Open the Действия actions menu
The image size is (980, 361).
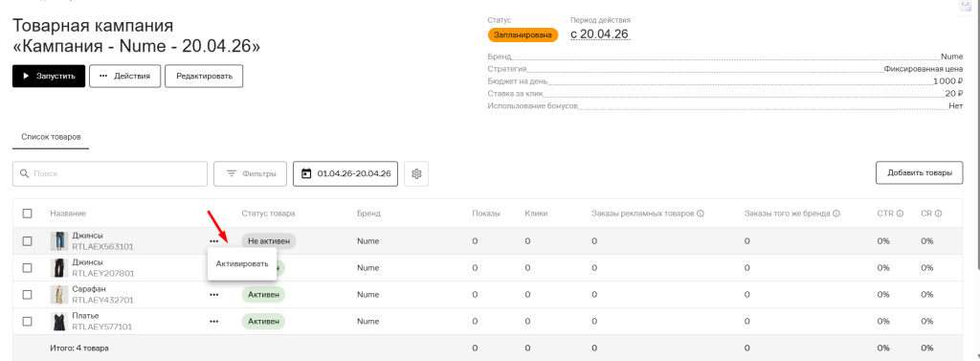click(x=125, y=76)
